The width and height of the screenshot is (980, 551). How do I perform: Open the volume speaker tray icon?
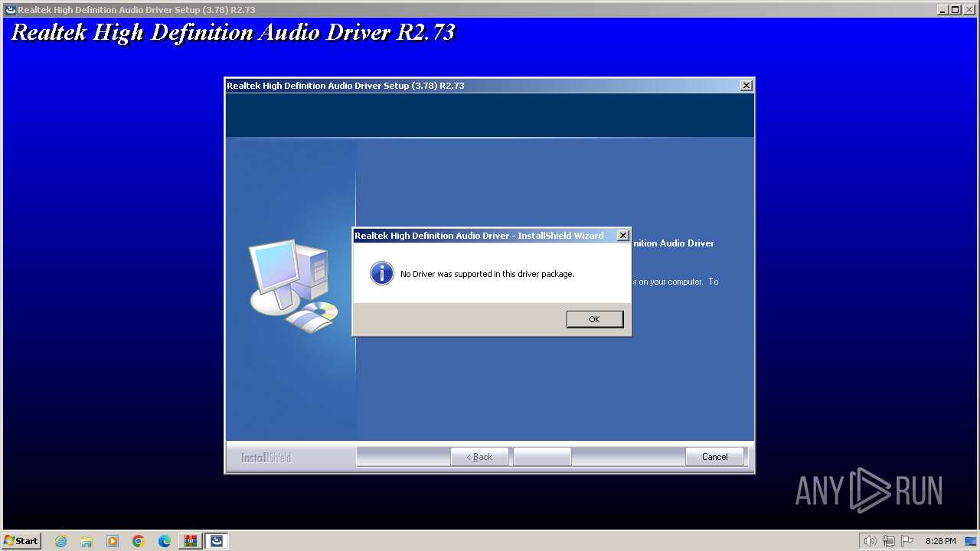pyautogui.click(x=871, y=541)
